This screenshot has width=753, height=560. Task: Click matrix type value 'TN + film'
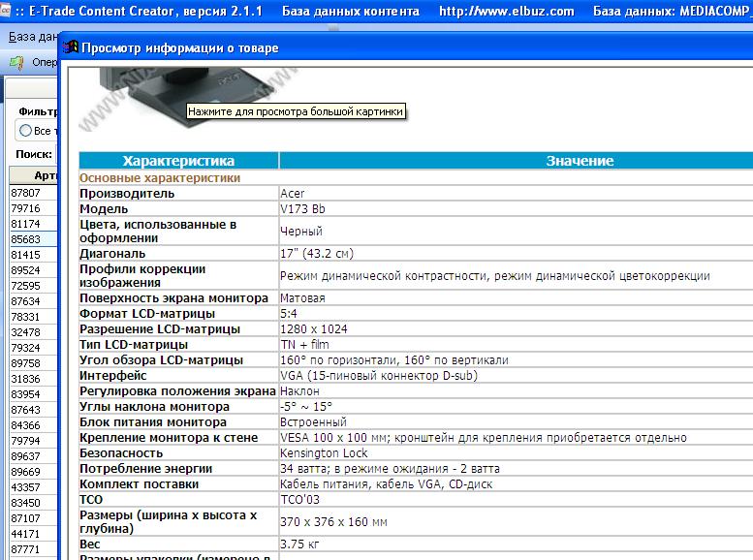[x=305, y=344]
